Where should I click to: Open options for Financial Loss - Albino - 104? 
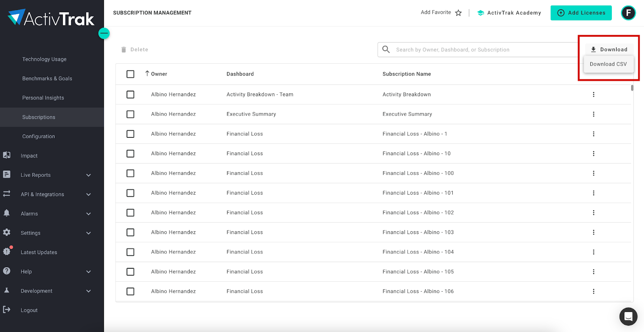pos(593,252)
